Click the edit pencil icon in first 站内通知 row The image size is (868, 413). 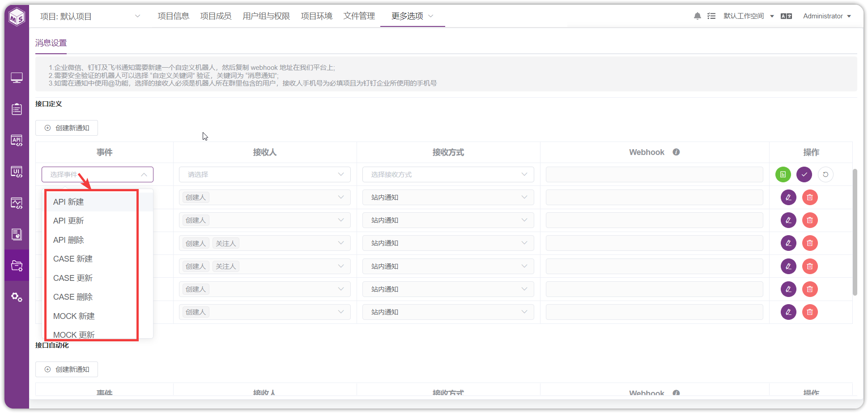click(x=788, y=197)
